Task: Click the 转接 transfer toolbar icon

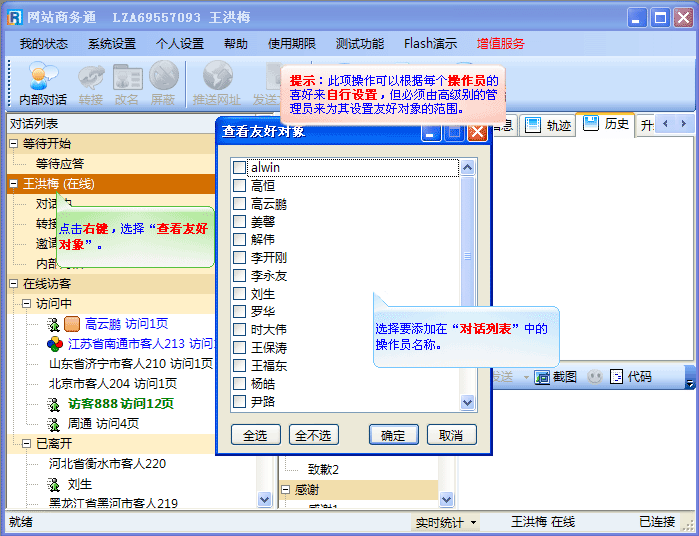Action: [x=91, y=82]
